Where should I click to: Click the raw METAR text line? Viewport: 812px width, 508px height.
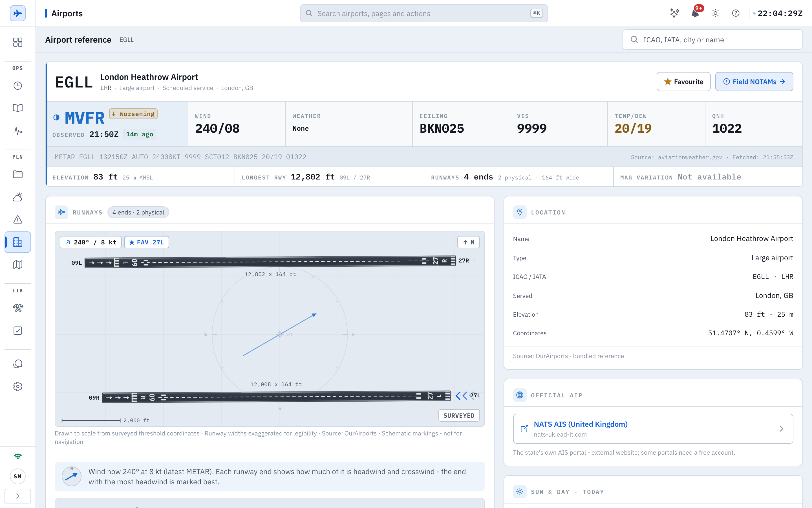click(x=180, y=157)
